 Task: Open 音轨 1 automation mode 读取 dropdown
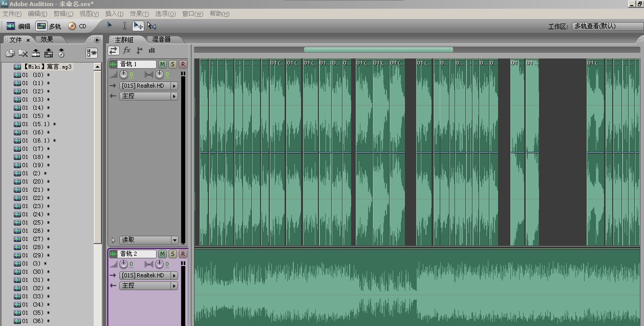[x=148, y=240]
